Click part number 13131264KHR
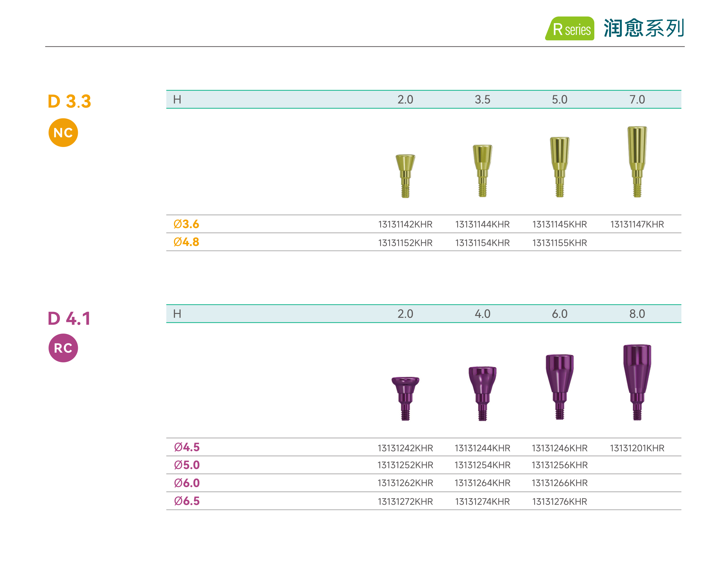 coord(482,483)
